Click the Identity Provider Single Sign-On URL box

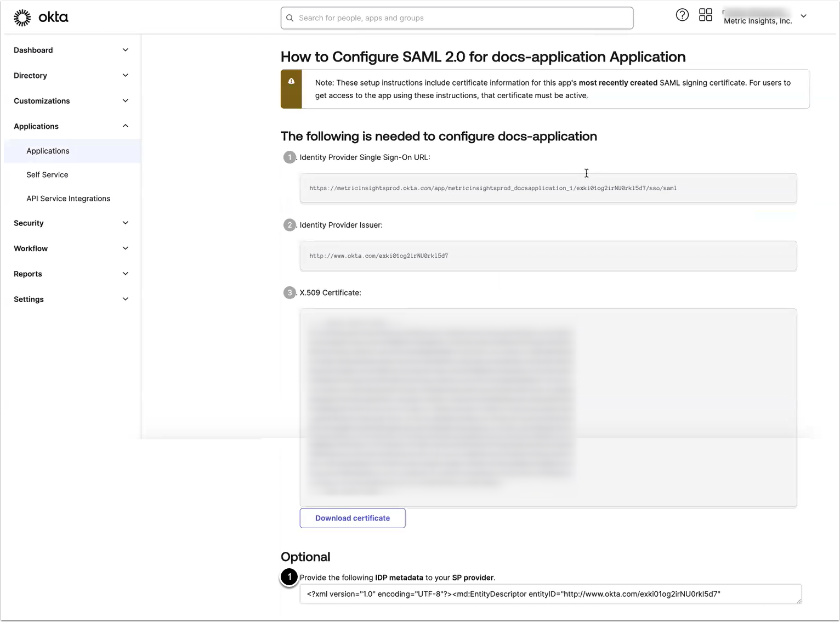(548, 188)
